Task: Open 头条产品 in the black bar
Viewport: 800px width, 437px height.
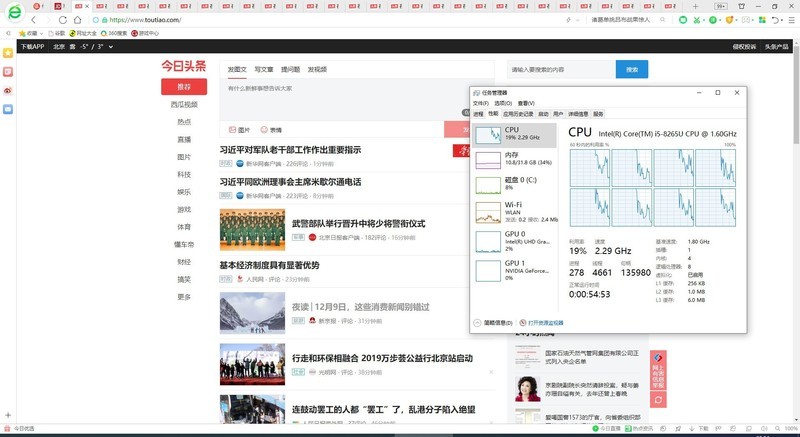Action: (x=776, y=46)
